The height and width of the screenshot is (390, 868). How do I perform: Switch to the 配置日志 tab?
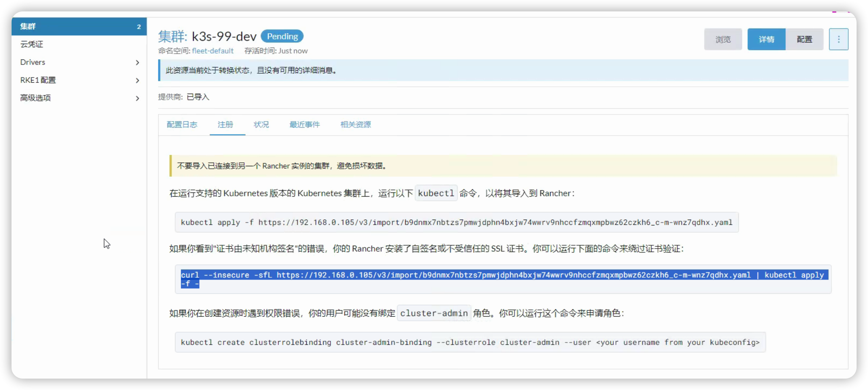tap(182, 124)
